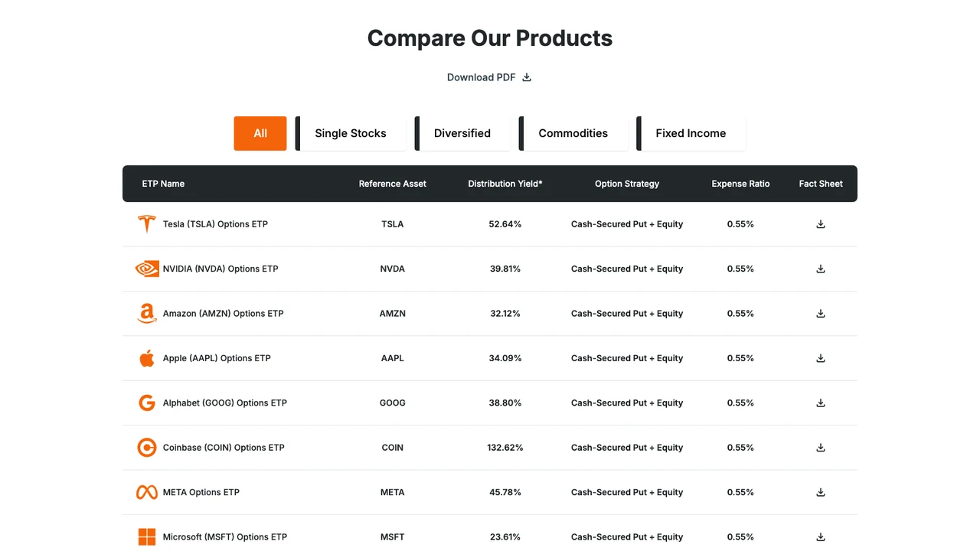Open Amazon (AMZN) Options ETP
The image size is (980, 551).
(x=224, y=314)
